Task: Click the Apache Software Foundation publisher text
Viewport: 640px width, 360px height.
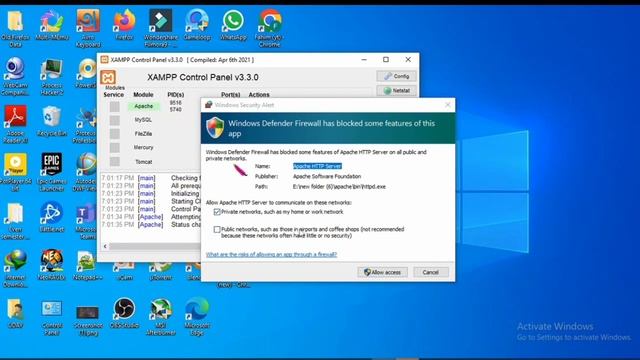Action: pos(327,176)
